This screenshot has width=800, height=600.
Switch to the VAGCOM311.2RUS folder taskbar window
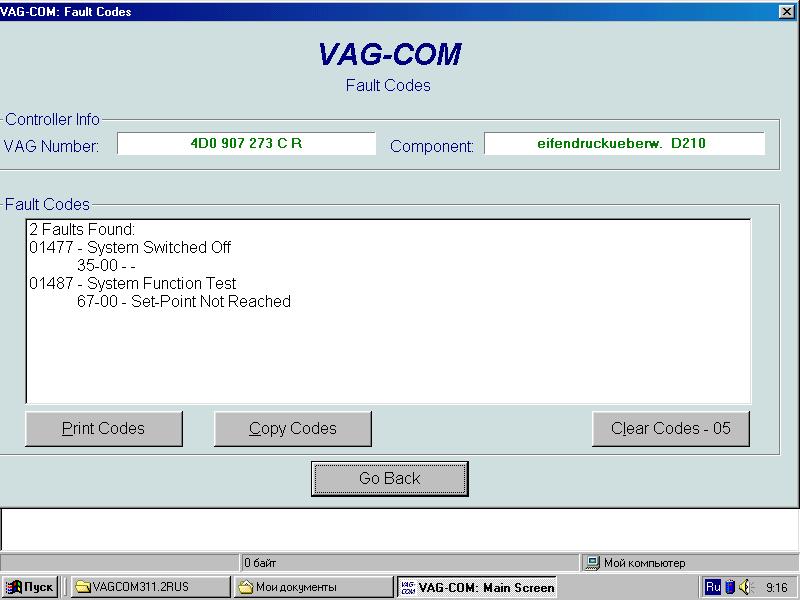[148, 587]
